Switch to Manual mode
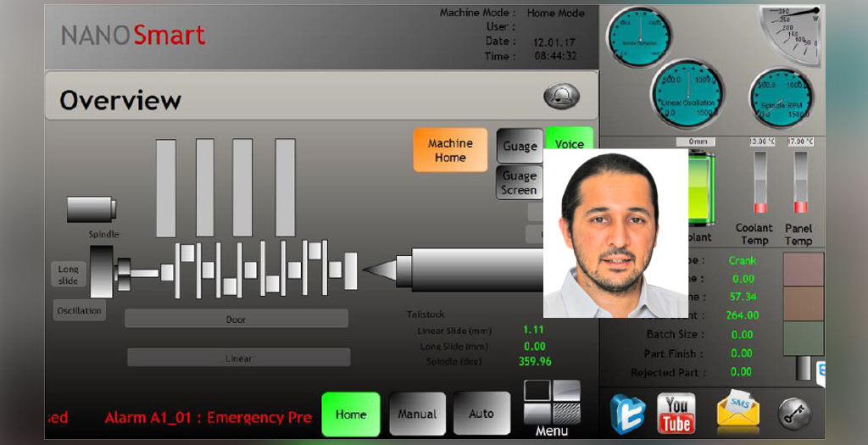 coord(417,414)
